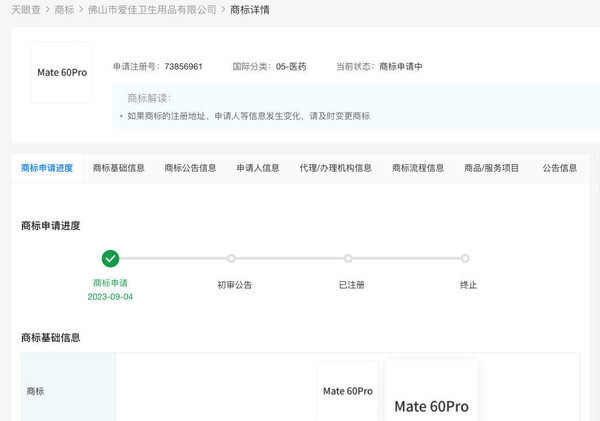Click the 商标解读 heading
This screenshot has height=421, width=600.
(x=149, y=98)
